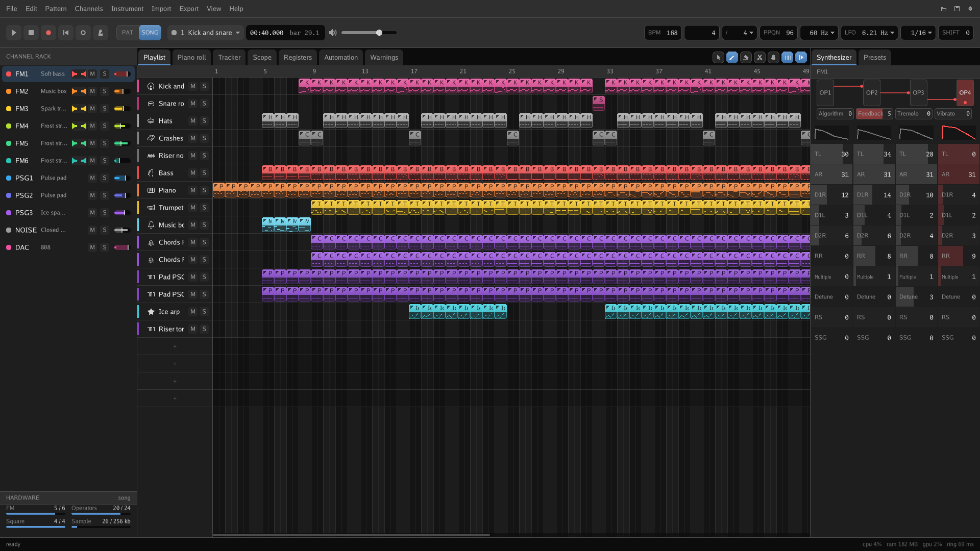This screenshot has width=980, height=551.
Task: Click the keyboard icon on Piano track
Action: [x=151, y=190]
